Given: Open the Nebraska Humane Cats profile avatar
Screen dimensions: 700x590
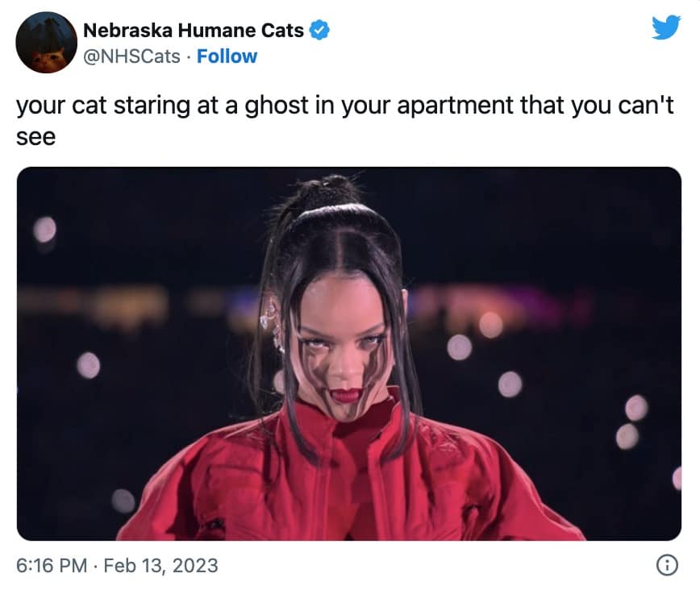Looking at the screenshot, I should pos(47,43).
